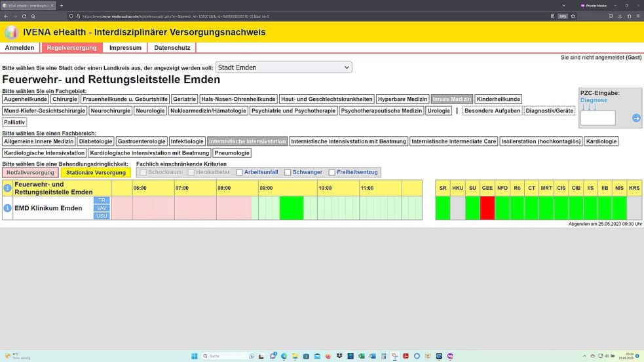Select Fachgebiet Innere Medizin
This screenshot has height=362, width=644.
coord(452,99)
